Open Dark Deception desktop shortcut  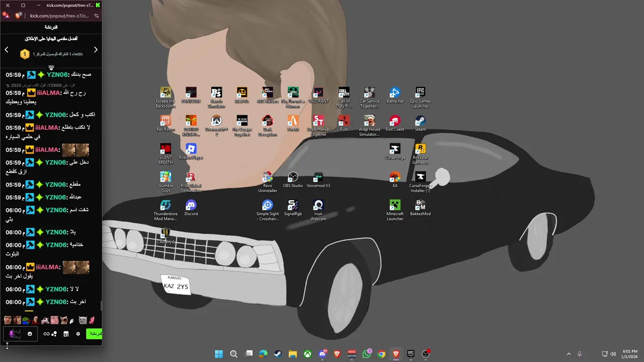point(268,126)
